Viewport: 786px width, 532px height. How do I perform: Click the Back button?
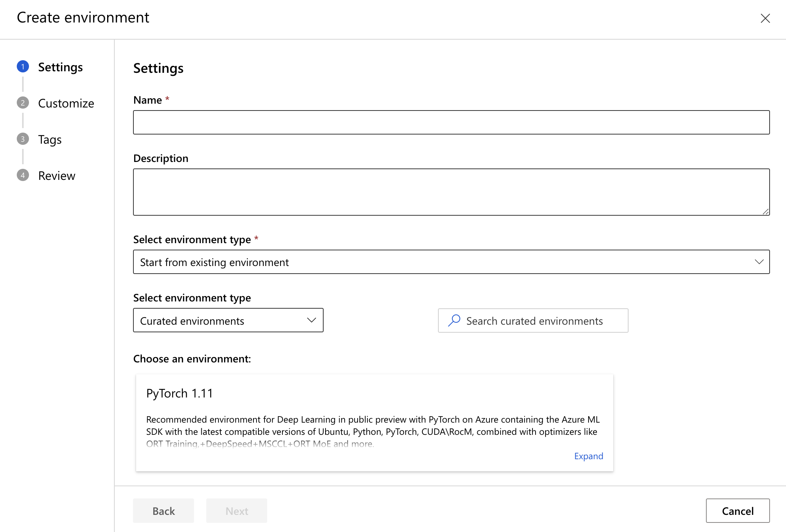click(x=163, y=510)
